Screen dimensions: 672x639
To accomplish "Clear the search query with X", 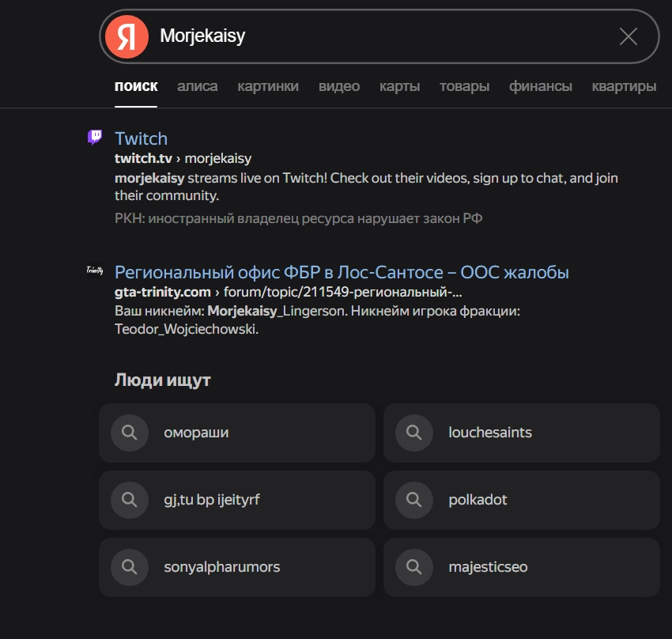I will [628, 36].
